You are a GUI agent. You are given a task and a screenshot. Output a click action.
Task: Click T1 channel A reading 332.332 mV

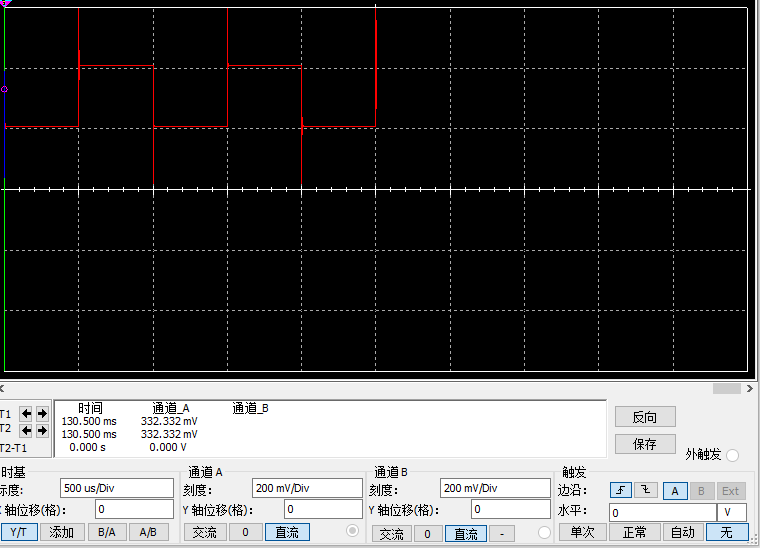(x=169, y=421)
